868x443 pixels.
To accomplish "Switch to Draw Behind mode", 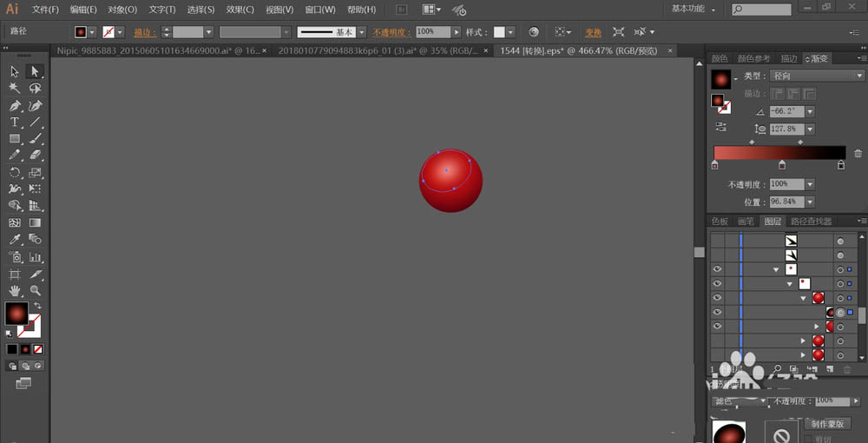I will point(25,366).
